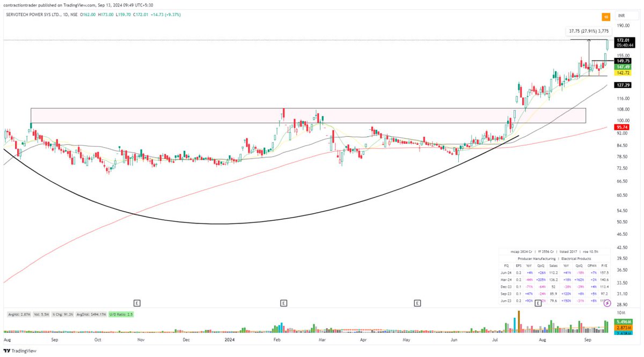This screenshot has width=644, height=357.
Task: Click the earnings E marker below August
Action: coord(538,303)
